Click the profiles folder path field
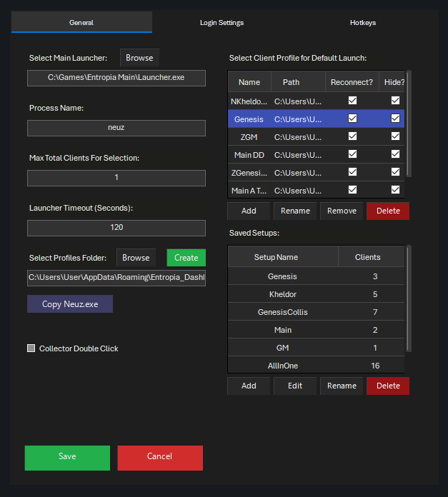This screenshot has height=497, width=448. [116, 278]
